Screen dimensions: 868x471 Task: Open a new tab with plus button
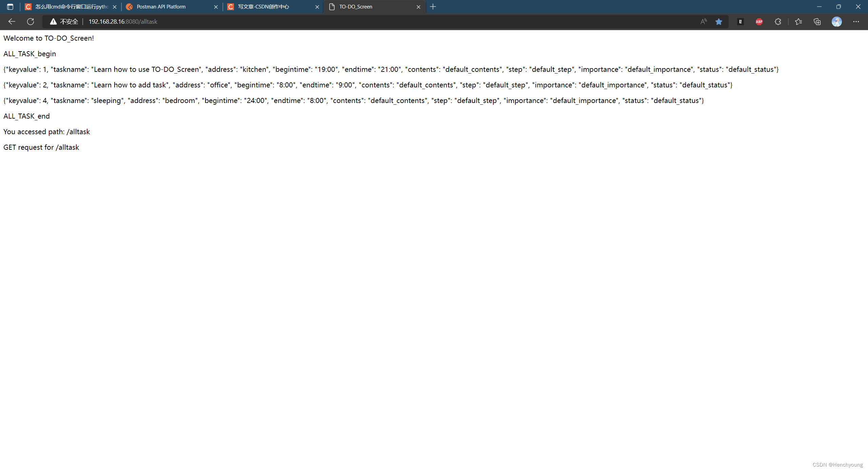coord(433,7)
